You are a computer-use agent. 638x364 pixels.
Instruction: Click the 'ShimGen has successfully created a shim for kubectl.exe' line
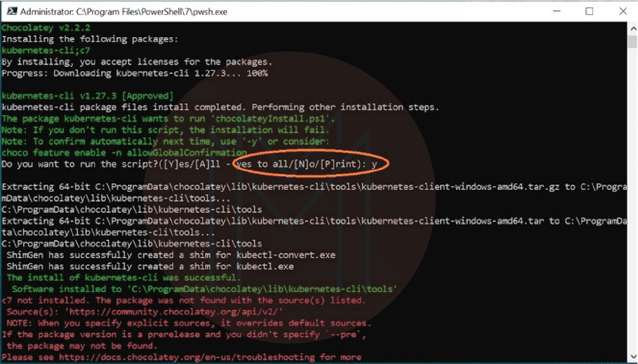pos(150,266)
